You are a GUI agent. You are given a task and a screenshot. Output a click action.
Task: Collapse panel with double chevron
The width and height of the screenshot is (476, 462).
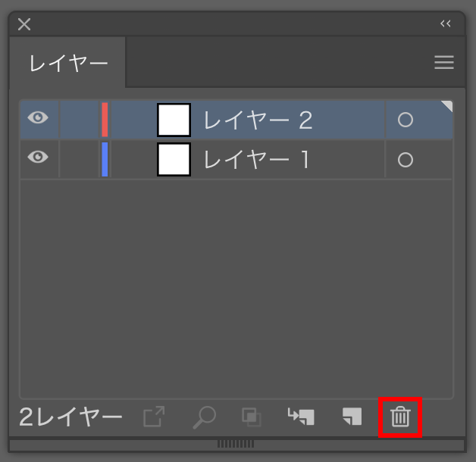click(446, 23)
